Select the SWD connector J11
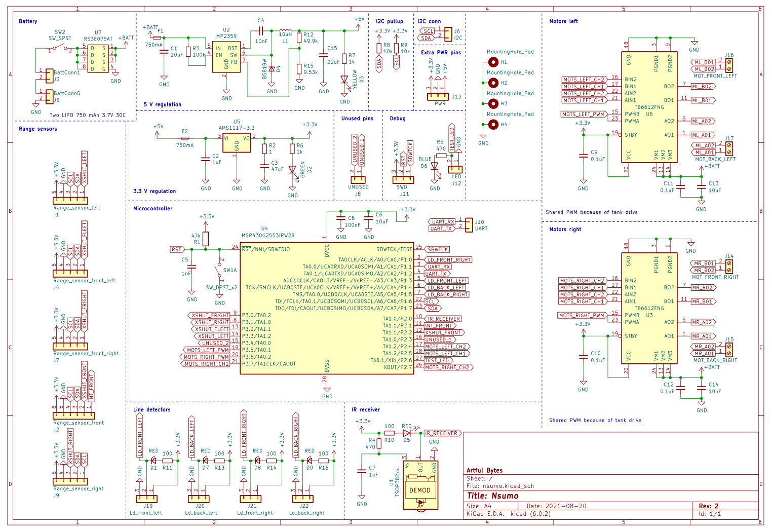 (x=403, y=180)
